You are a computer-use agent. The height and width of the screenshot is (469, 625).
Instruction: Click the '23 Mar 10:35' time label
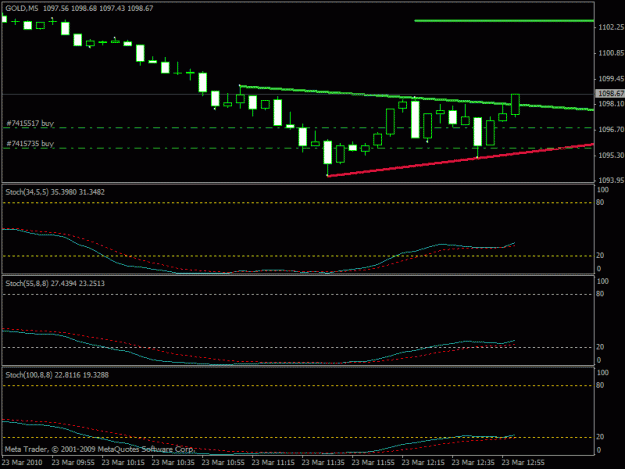(x=173, y=462)
